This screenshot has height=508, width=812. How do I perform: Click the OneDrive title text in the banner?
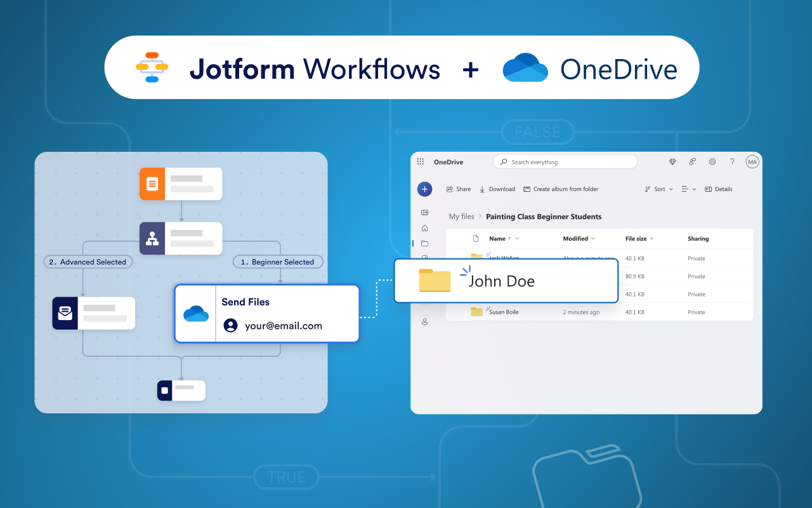(x=619, y=69)
